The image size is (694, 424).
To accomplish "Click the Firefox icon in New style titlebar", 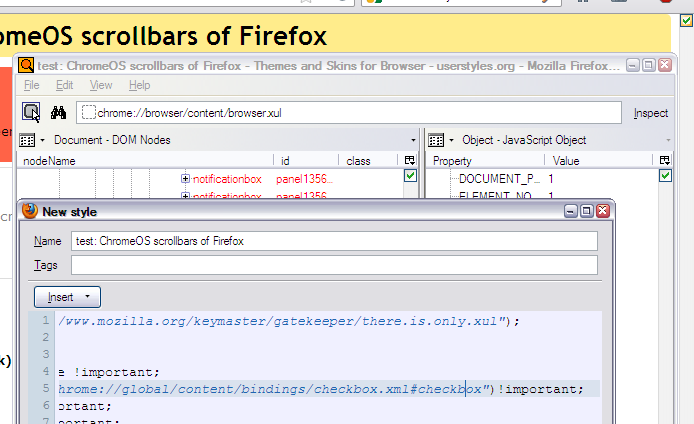I will pyautogui.click(x=30, y=212).
